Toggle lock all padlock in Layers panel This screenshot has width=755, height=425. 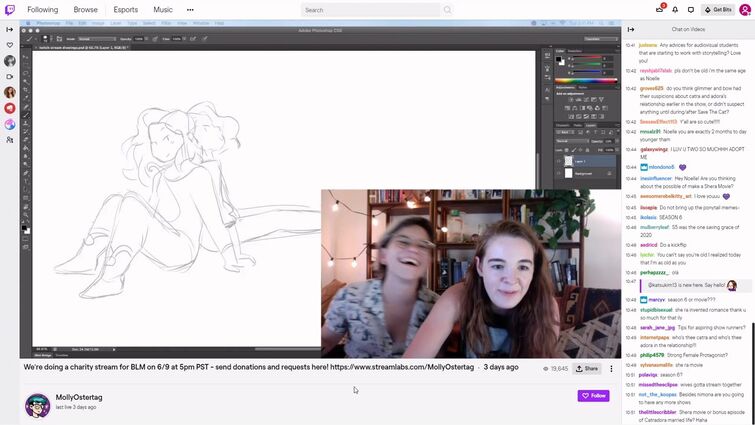(x=587, y=150)
